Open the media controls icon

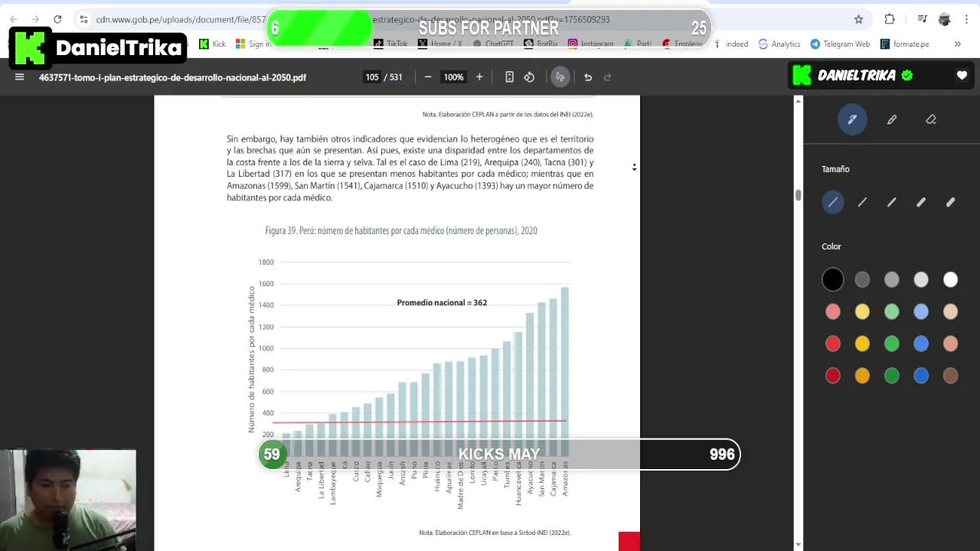click(923, 19)
